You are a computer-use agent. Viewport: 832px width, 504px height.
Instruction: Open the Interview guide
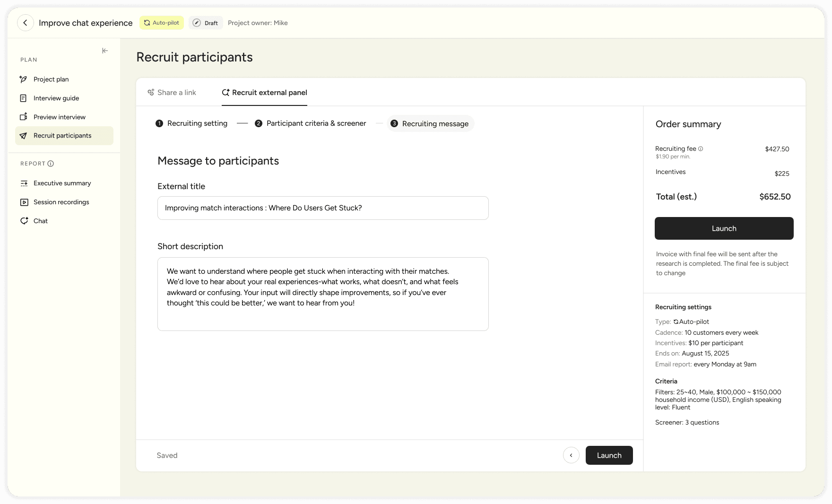click(x=55, y=98)
